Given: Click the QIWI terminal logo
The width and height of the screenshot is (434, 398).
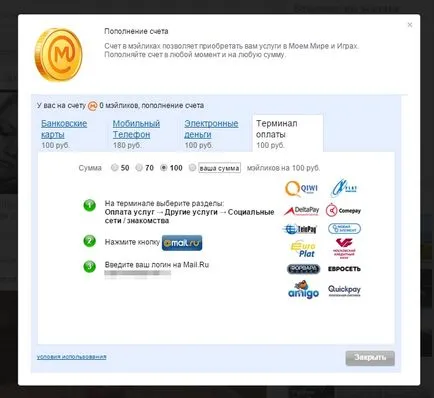Looking at the screenshot, I should pos(301,189).
